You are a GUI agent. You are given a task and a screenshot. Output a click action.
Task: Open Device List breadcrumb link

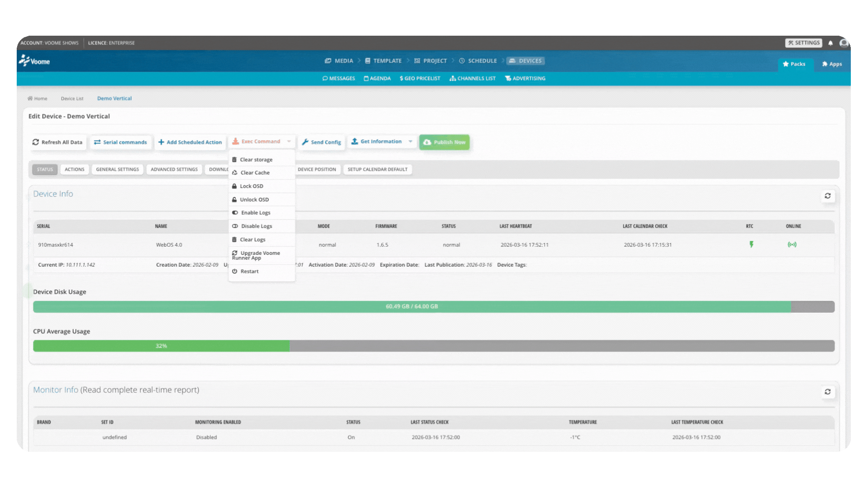click(72, 99)
